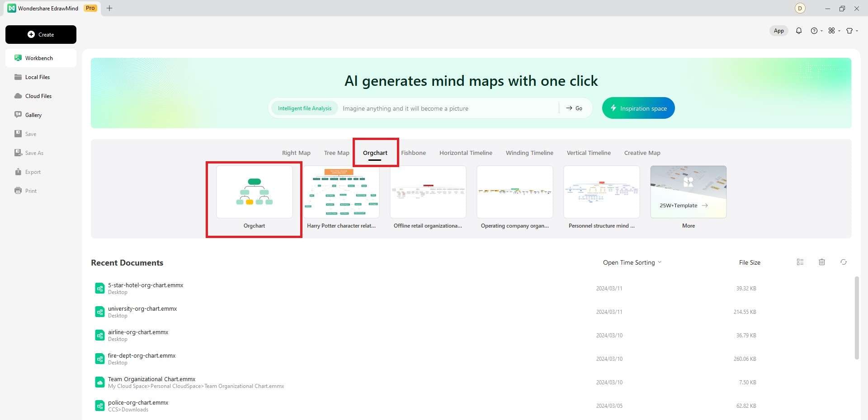Click file icon of airline-org-chart.emmx

100,335
